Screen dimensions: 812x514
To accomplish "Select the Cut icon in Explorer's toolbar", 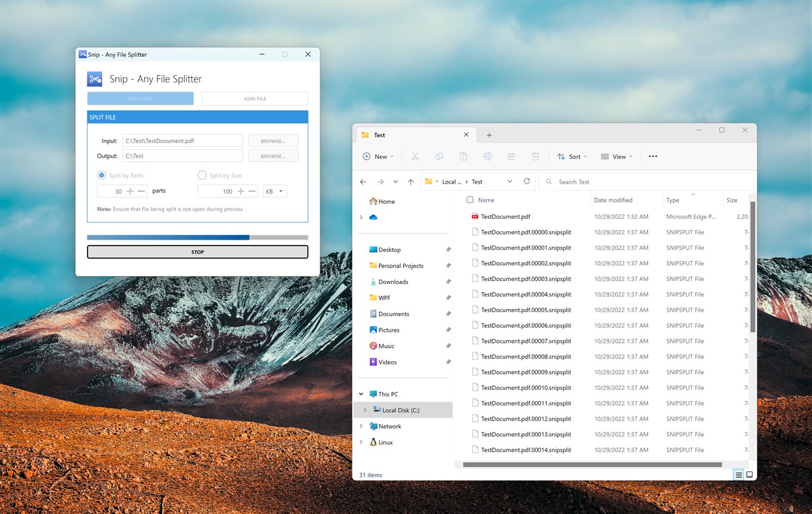I will [415, 156].
